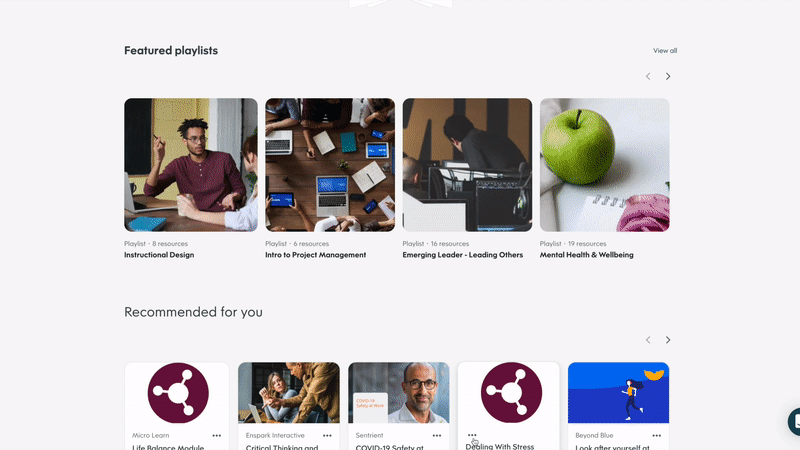Click the 'Recommended for you' heading
800x450 pixels.
click(193, 312)
